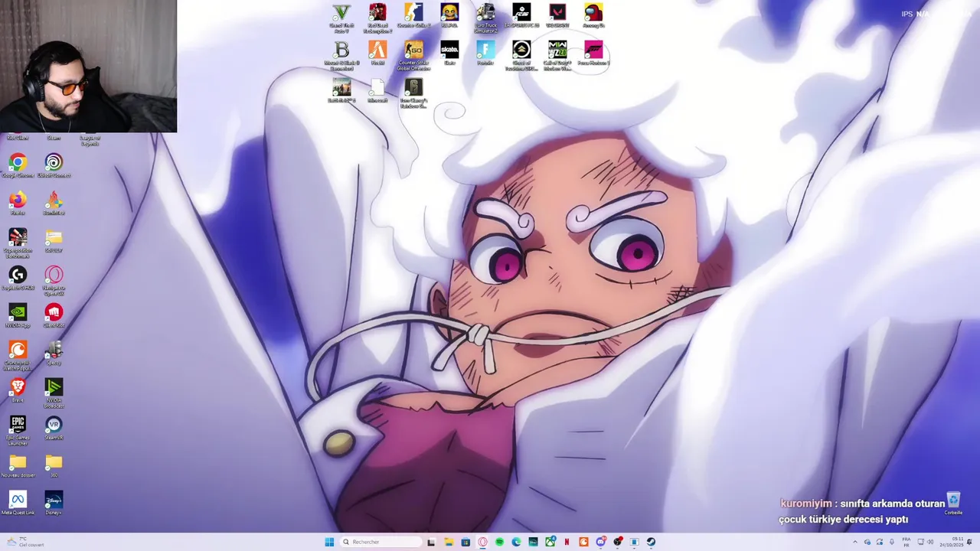Switch the FRA keyboard language indicator
The image size is (980, 551).
click(906, 542)
